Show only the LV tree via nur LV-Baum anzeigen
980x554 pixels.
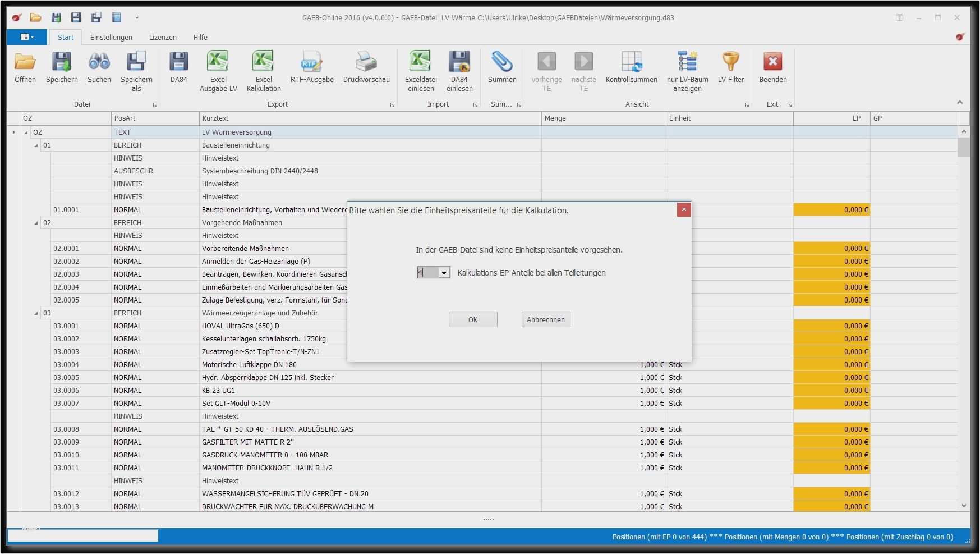pyautogui.click(x=687, y=68)
